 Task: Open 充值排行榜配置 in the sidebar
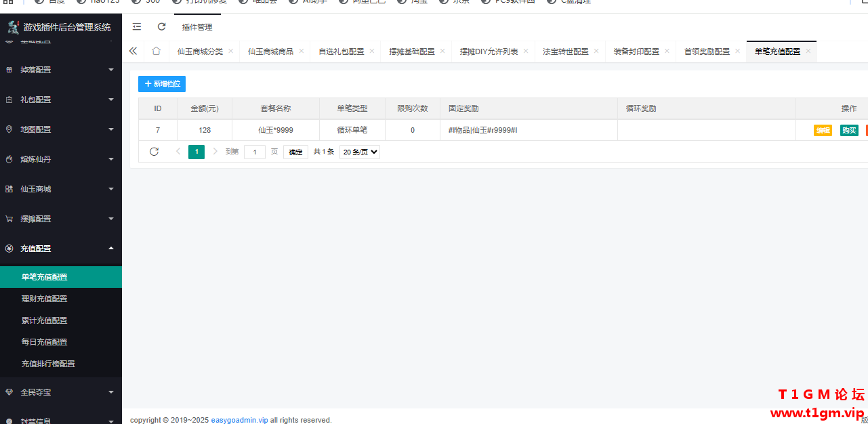pos(61,364)
